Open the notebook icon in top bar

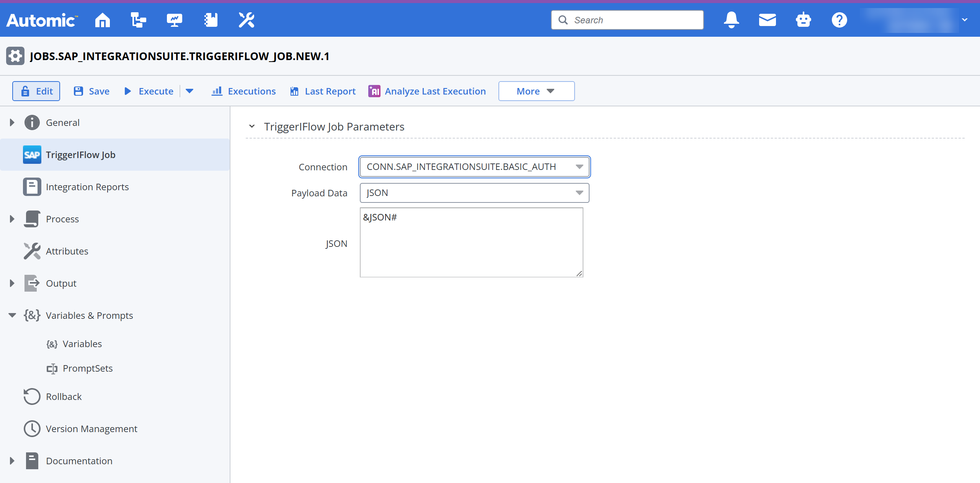211,20
